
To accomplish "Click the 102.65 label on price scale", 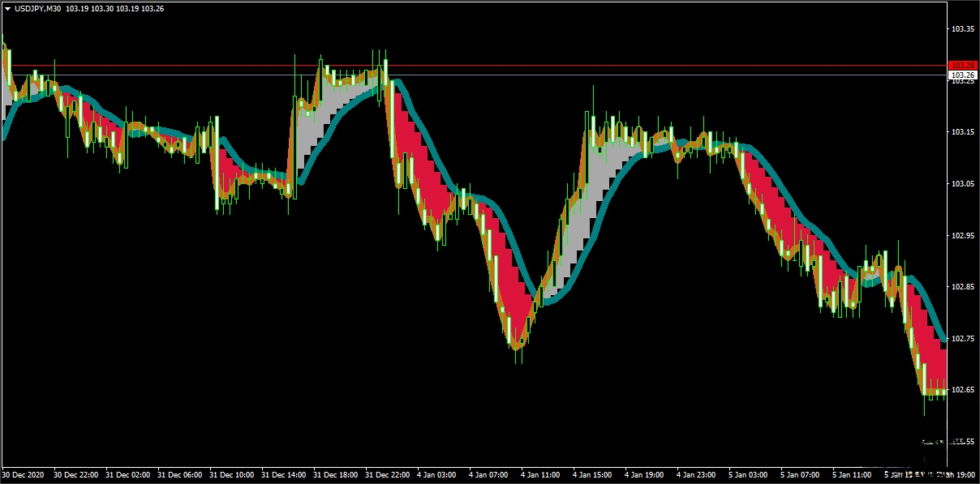I will point(963,390).
